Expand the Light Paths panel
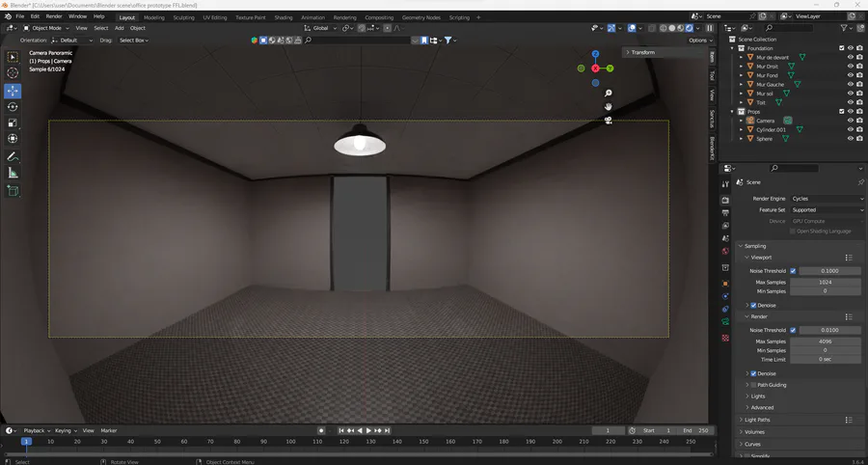The width and height of the screenshot is (868, 465). tap(741, 421)
